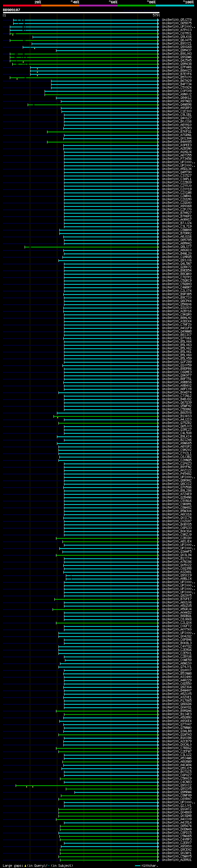Select the label UniRef100_Q9SDW6
The image size is (197, 868).
pyautogui.click(x=177, y=57)
